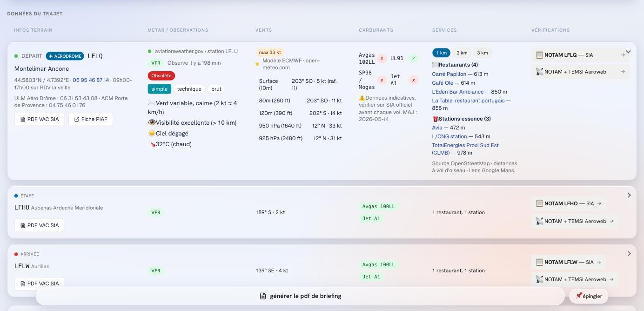Open the Fiche PIAF external link
The image size is (644, 311).
[91, 119]
